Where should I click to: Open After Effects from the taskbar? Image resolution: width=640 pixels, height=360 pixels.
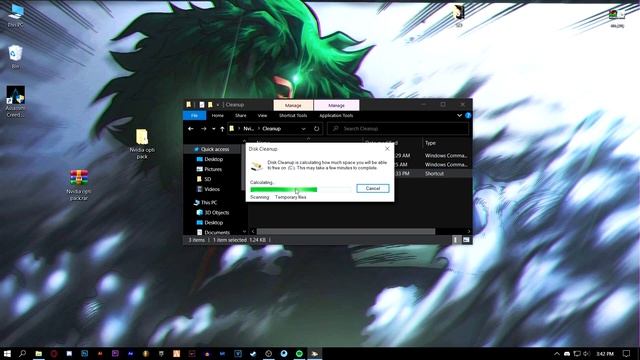[131, 353]
